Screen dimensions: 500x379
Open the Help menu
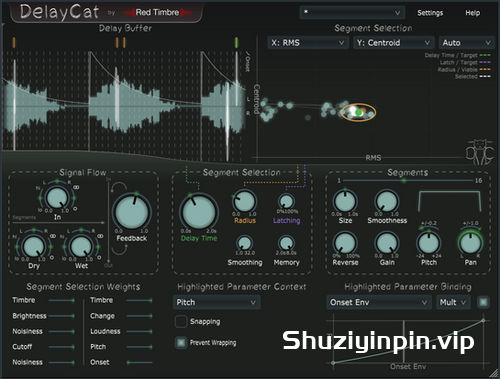[x=472, y=13]
